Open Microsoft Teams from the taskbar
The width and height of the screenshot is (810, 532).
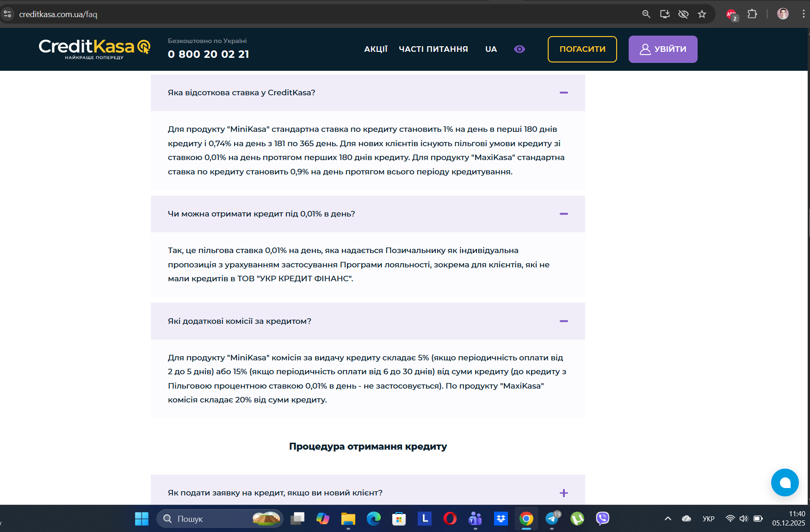475,519
